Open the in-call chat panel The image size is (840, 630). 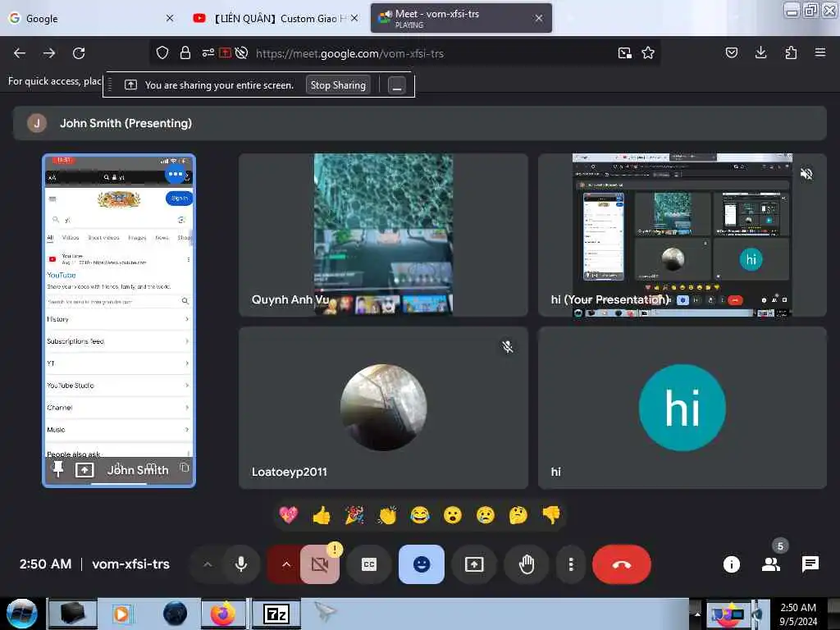pos(810,564)
